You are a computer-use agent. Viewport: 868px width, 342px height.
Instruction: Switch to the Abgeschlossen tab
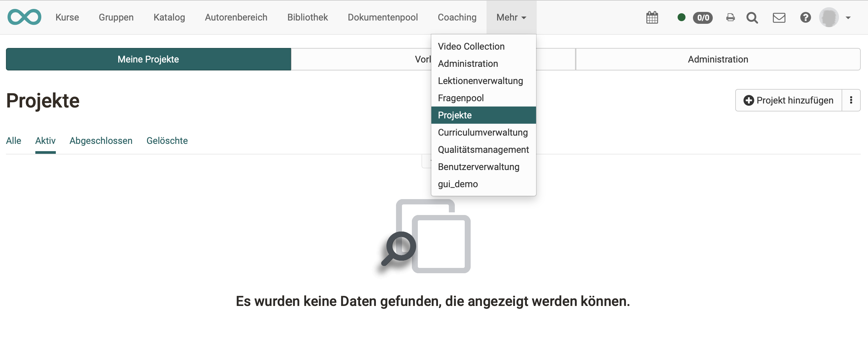101,141
